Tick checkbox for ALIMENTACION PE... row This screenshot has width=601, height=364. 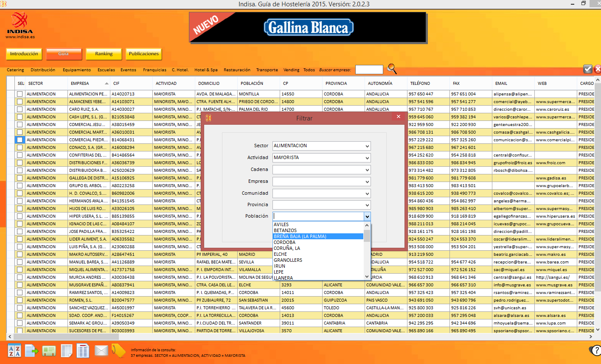(20, 94)
